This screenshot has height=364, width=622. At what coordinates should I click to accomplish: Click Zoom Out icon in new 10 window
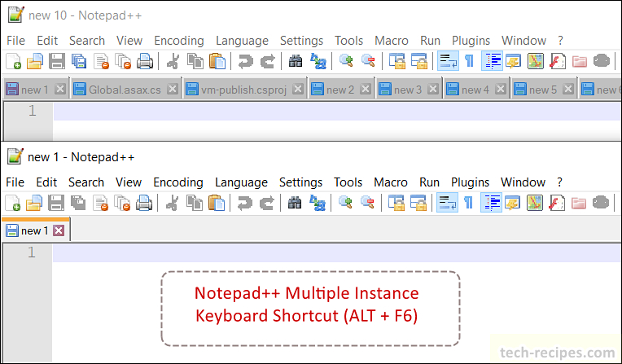click(368, 61)
